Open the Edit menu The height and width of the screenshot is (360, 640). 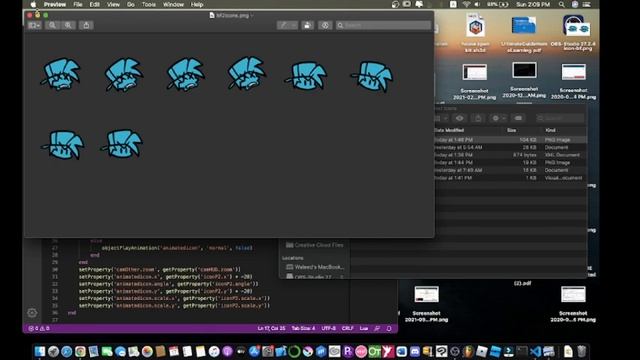pyautogui.click(x=94, y=4)
